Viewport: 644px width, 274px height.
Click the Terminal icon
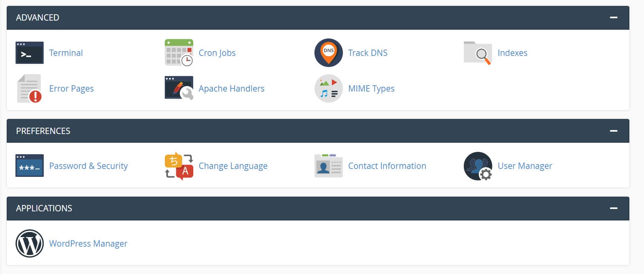pos(29,53)
